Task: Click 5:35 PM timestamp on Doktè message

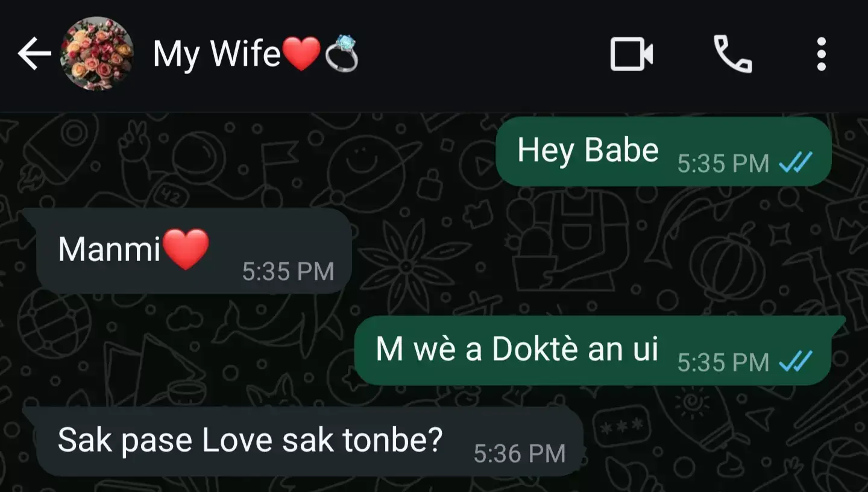Action: coord(723,362)
